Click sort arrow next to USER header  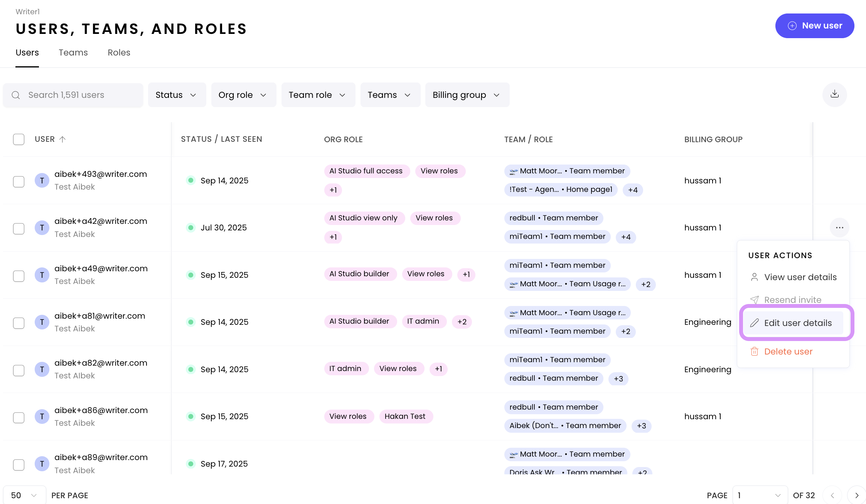(x=62, y=139)
